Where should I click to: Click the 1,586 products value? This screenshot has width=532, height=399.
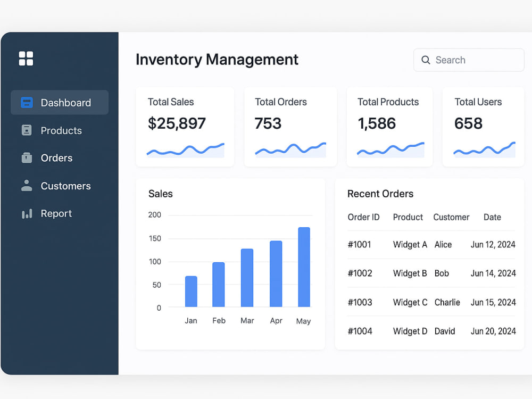pos(377,123)
